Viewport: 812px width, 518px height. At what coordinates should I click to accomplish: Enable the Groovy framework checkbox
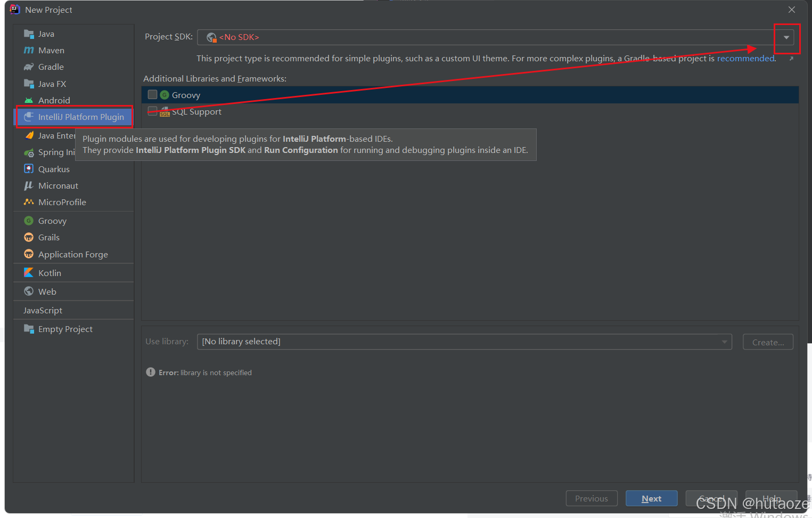152,95
